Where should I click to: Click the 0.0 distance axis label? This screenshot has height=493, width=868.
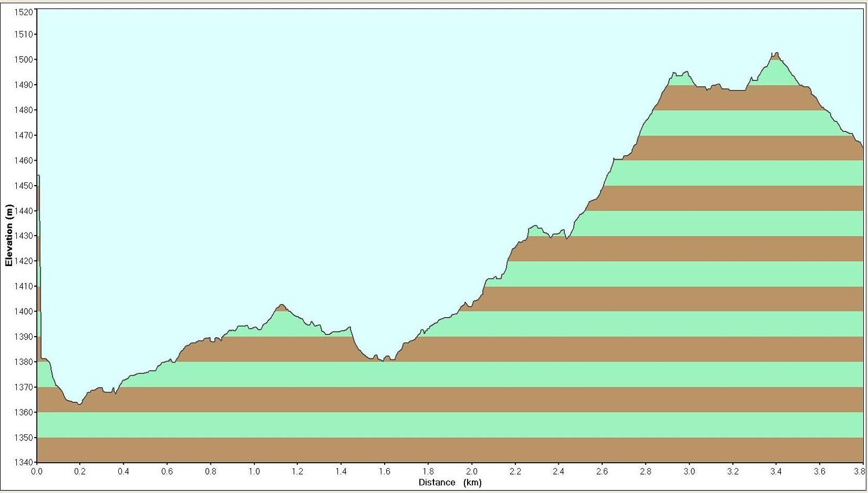point(36,471)
